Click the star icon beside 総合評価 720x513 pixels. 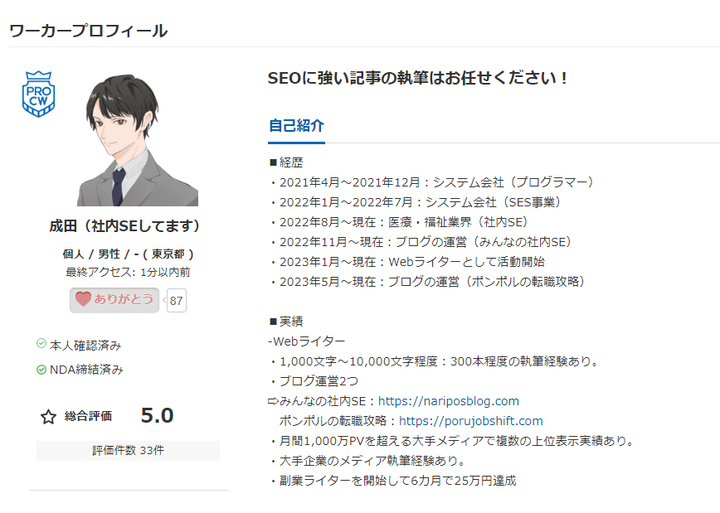click(x=48, y=417)
